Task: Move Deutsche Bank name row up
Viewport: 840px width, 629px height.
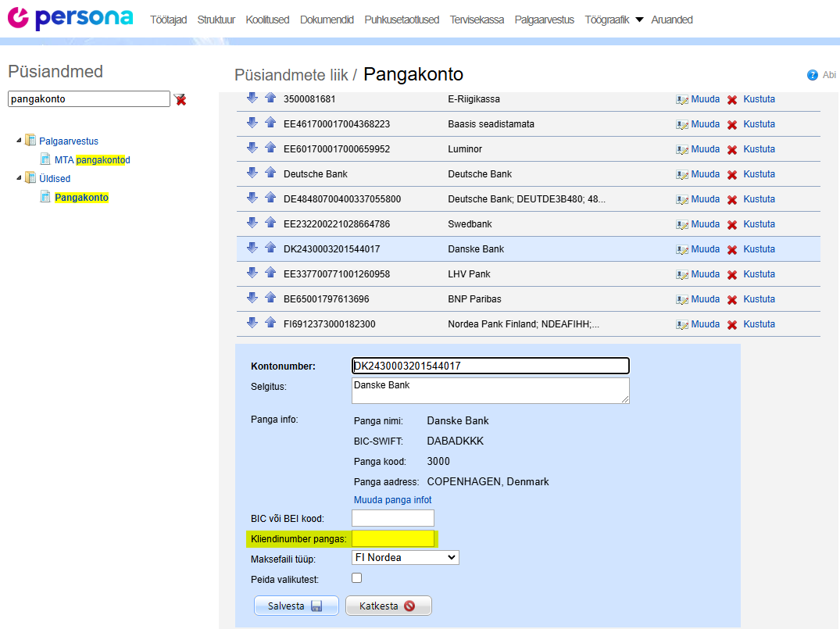Action: 270,173
